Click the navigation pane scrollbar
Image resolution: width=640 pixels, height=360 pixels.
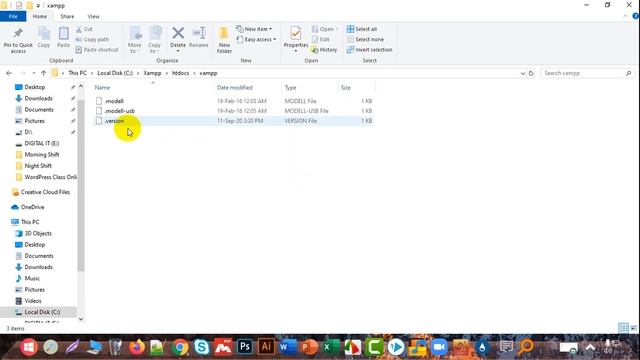81,186
